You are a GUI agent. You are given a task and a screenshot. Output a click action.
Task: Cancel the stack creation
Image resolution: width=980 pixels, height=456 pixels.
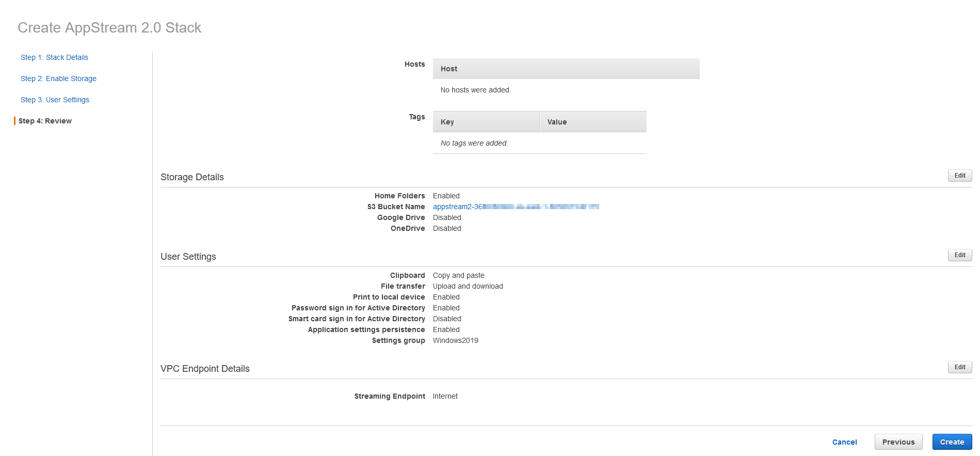pyautogui.click(x=844, y=442)
